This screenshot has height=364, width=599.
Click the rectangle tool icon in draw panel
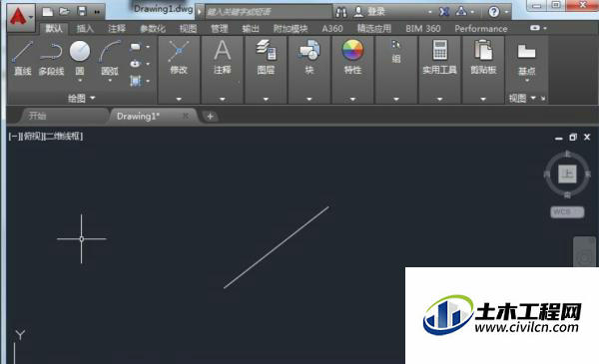[x=135, y=47]
